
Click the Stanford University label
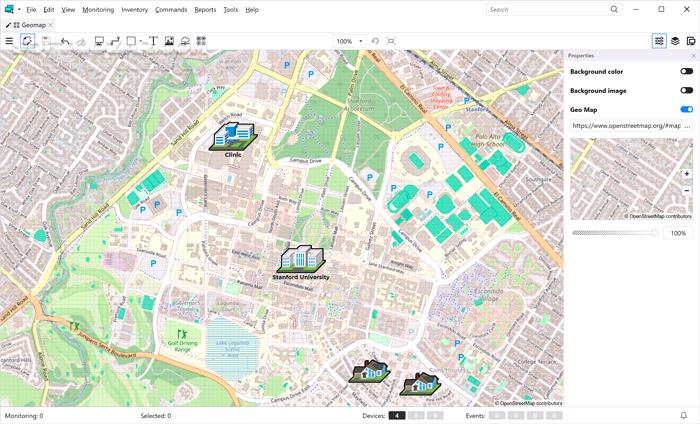pyautogui.click(x=301, y=277)
